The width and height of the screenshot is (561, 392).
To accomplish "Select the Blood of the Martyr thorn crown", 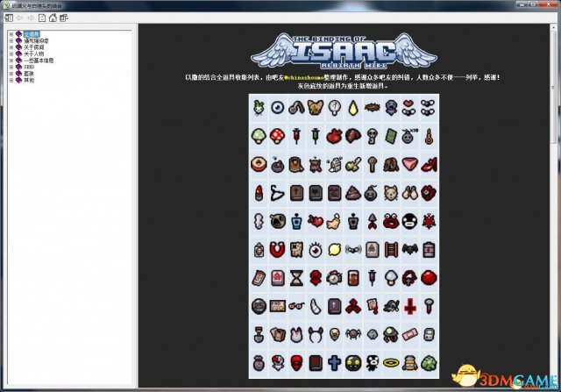I will (372, 107).
